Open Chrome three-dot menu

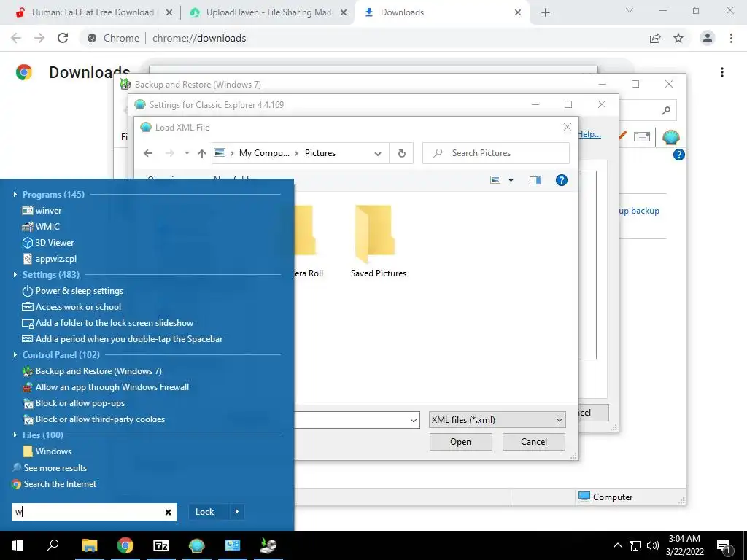tap(731, 38)
